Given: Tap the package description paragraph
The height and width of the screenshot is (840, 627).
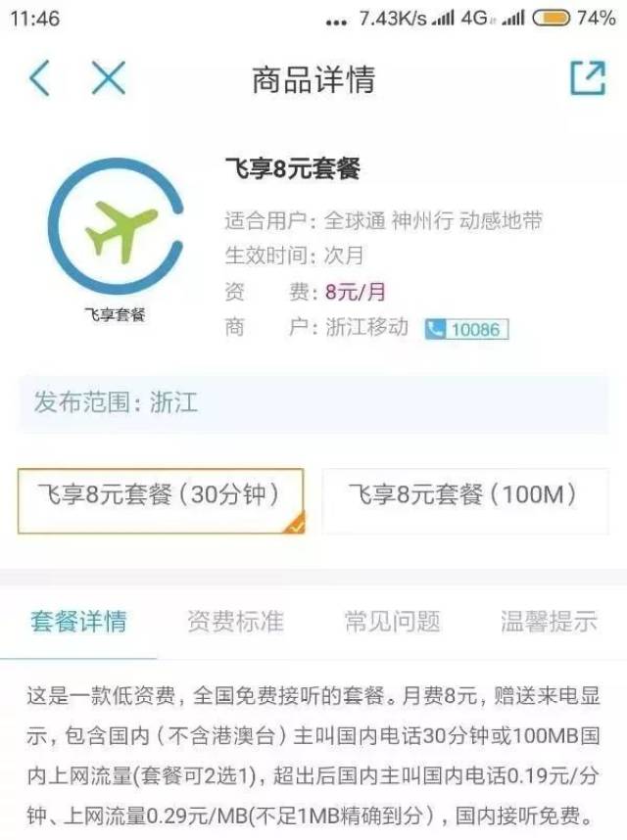Looking at the screenshot, I should 313,756.
